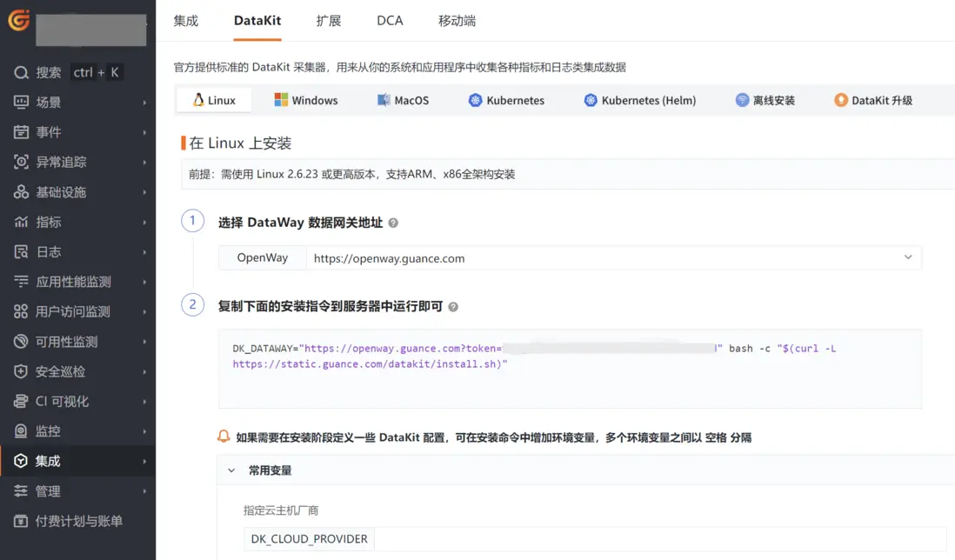Click help icon beside DataWay 数据网关地址
955x560 pixels.
click(x=393, y=223)
